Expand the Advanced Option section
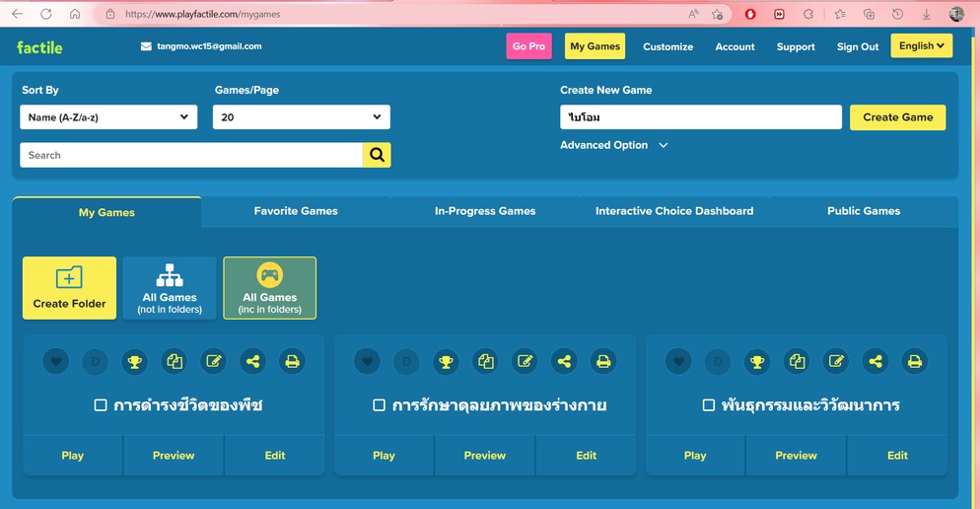The width and height of the screenshot is (980, 509). click(613, 145)
